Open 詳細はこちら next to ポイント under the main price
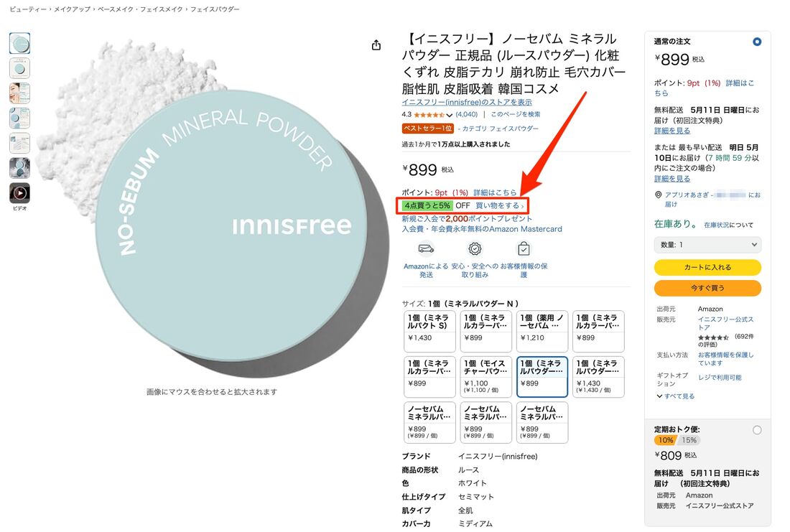The height and width of the screenshot is (532, 790). [495, 192]
